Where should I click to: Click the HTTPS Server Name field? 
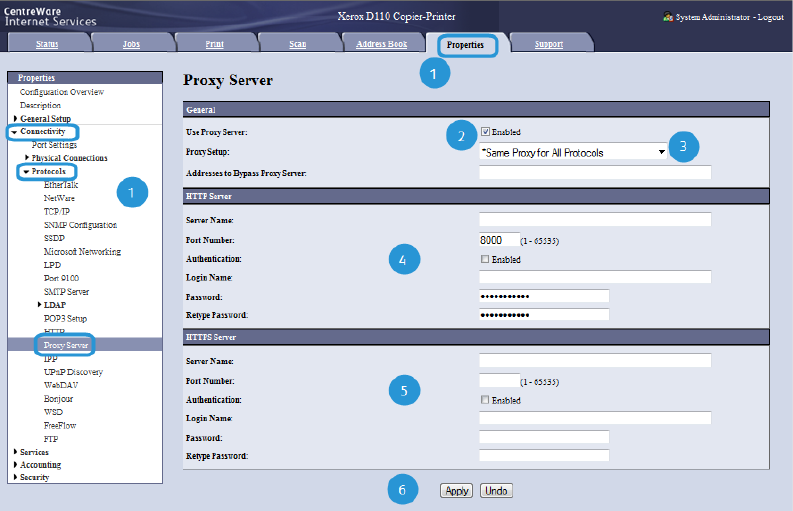pyautogui.click(x=595, y=360)
